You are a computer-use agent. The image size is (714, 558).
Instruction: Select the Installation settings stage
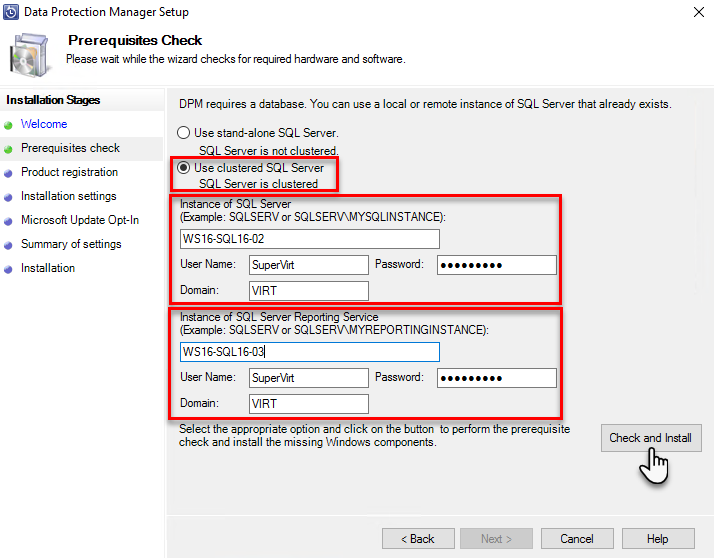(x=68, y=196)
